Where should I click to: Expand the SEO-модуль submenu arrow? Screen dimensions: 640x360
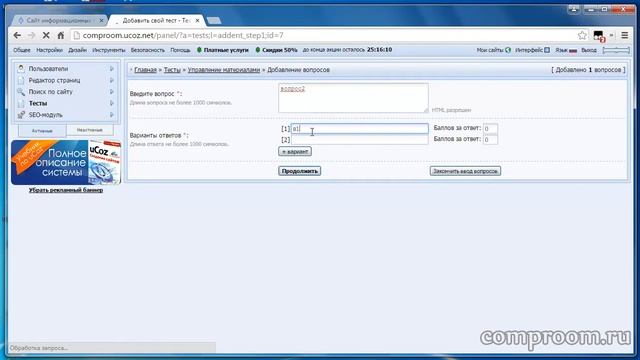coord(111,115)
